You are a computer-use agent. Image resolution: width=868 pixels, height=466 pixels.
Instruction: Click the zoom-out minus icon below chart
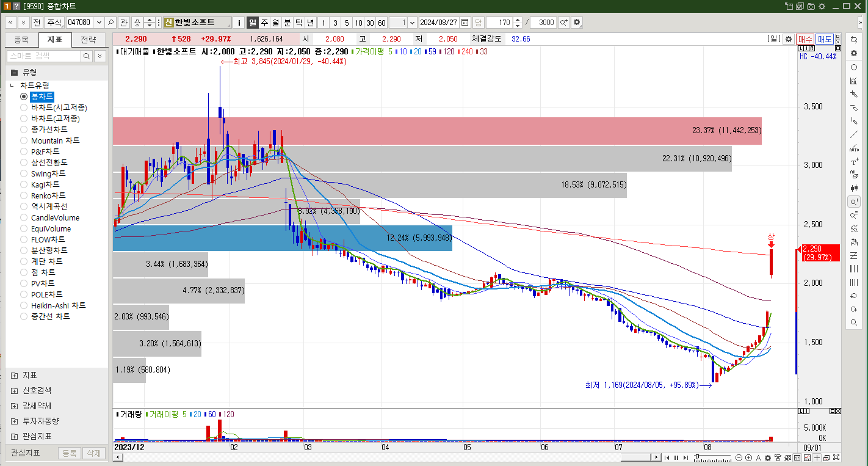[739, 457]
